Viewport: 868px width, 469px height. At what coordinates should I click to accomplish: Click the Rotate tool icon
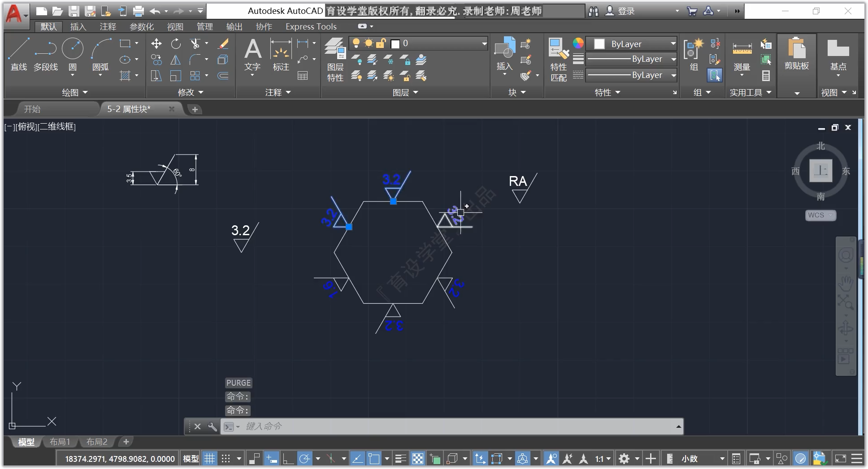pos(176,43)
